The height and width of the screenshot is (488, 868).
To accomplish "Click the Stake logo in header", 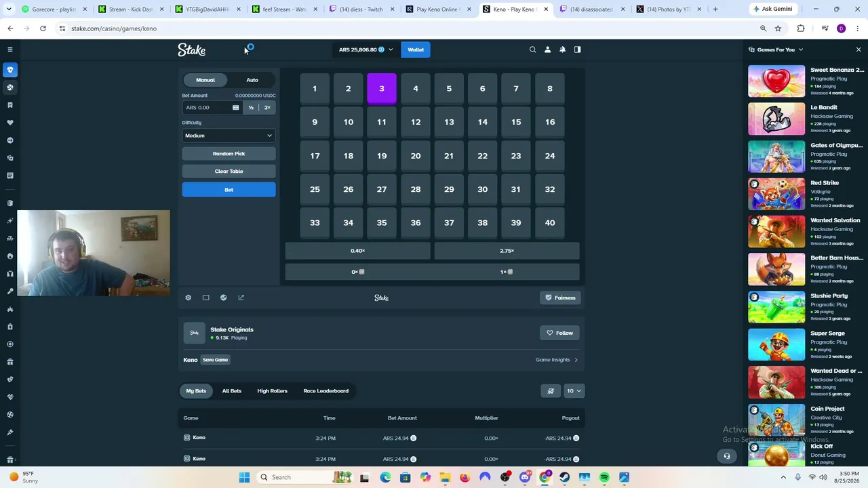I will [x=191, y=49].
